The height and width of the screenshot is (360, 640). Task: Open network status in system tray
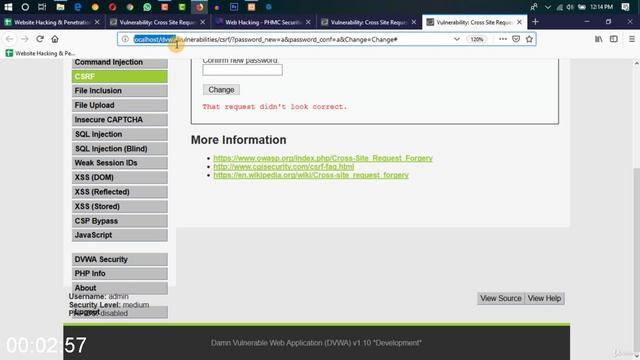point(560,7)
